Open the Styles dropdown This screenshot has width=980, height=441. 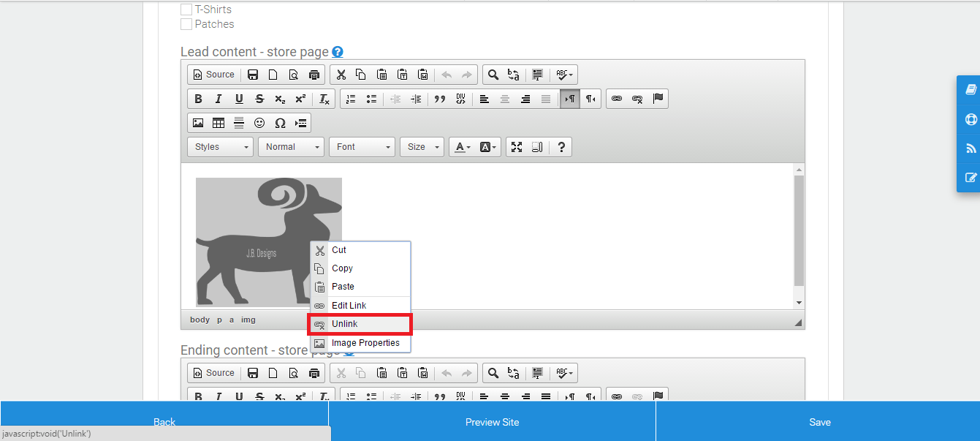pos(219,146)
